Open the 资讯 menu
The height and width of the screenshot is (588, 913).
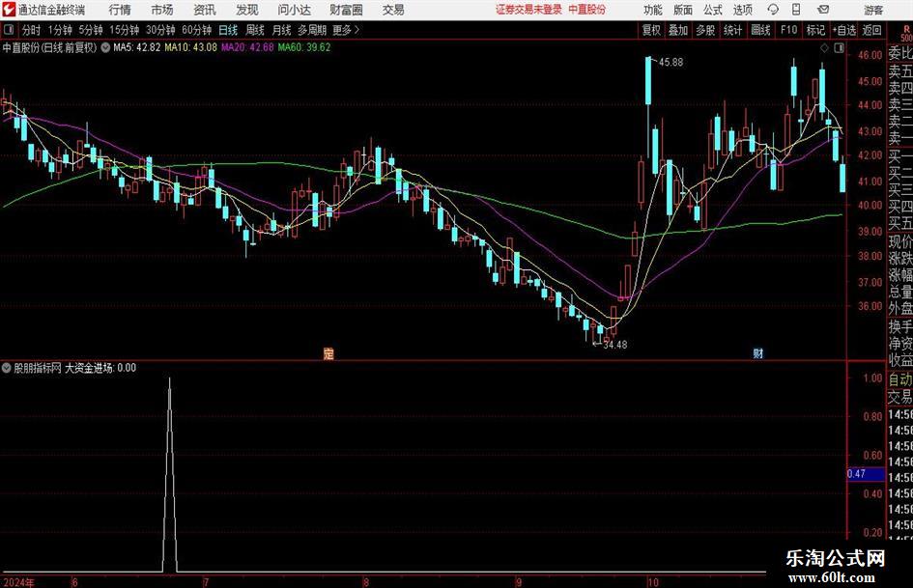pos(205,10)
